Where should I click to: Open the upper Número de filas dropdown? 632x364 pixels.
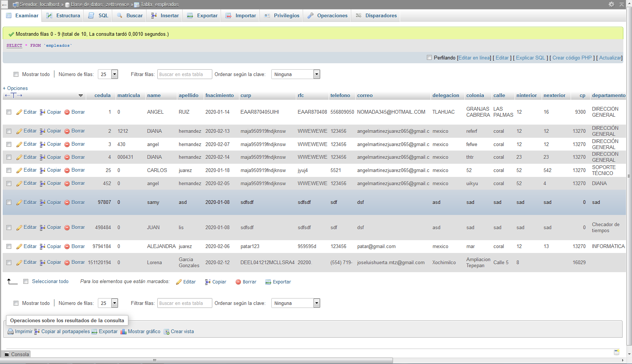pyautogui.click(x=108, y=74)
